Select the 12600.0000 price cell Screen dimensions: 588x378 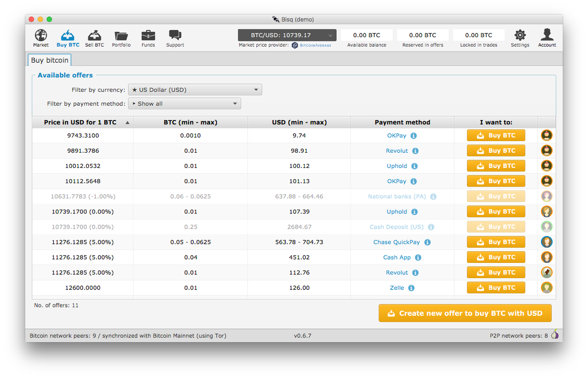(83, 288)
